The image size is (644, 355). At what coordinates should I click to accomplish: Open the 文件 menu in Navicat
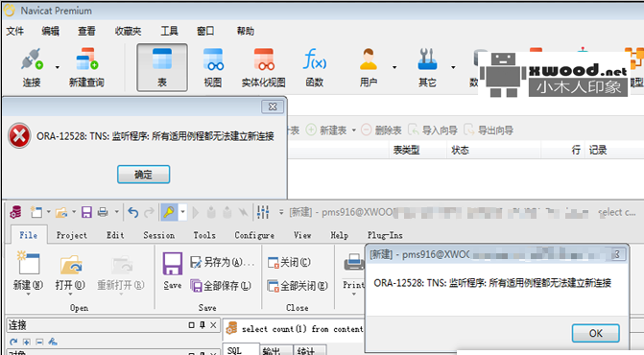(x=14, y=31)
